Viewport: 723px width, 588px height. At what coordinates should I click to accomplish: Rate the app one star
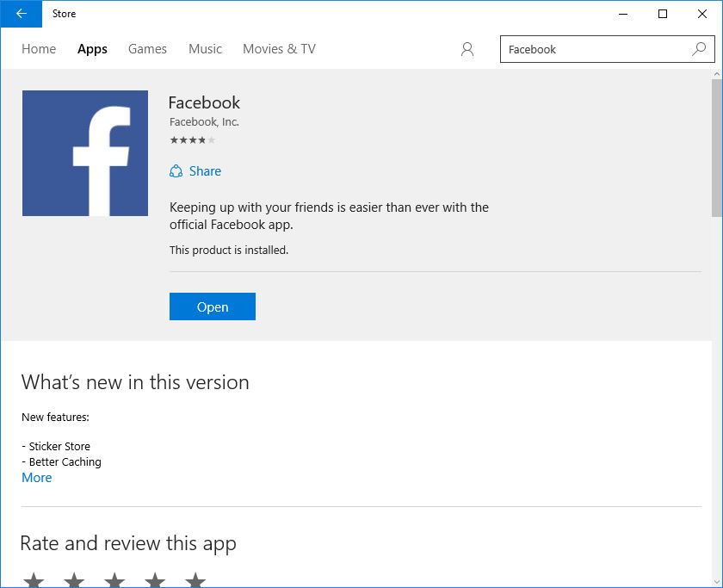coord(34,579)
